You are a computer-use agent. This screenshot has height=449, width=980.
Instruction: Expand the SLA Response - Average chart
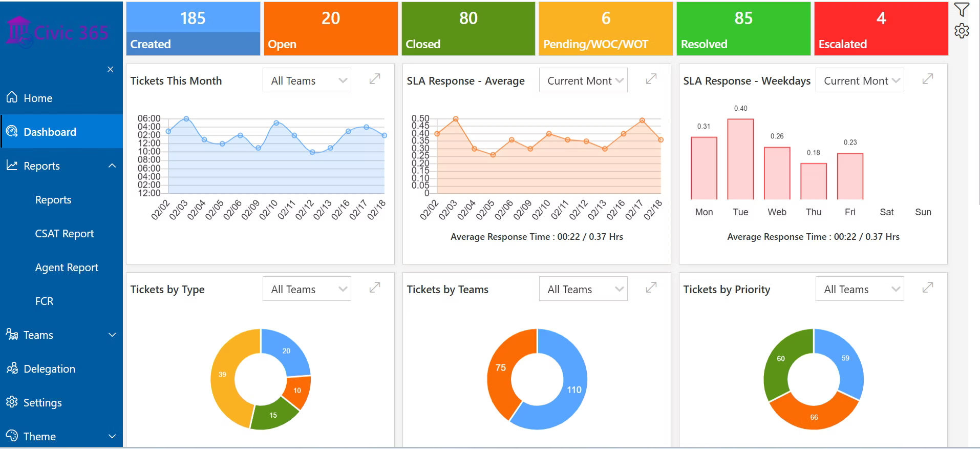(x=651, y=79)
